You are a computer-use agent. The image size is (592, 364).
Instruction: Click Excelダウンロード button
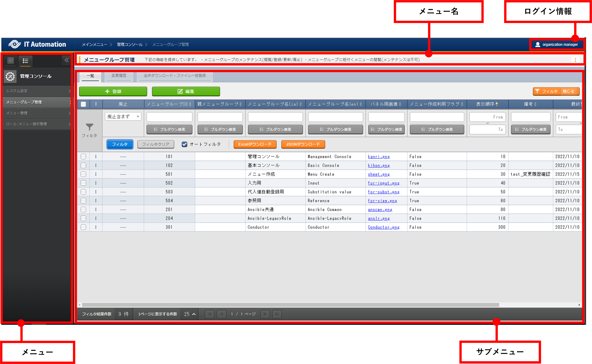tap(255, 144)
